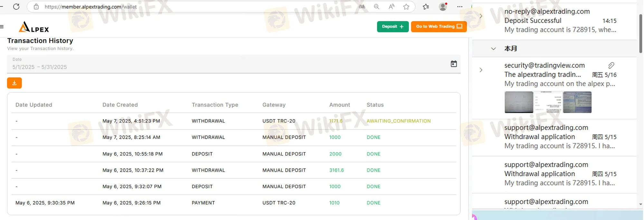Collapse the 本月 email group
Screen dimensions: 644x220
493,49
